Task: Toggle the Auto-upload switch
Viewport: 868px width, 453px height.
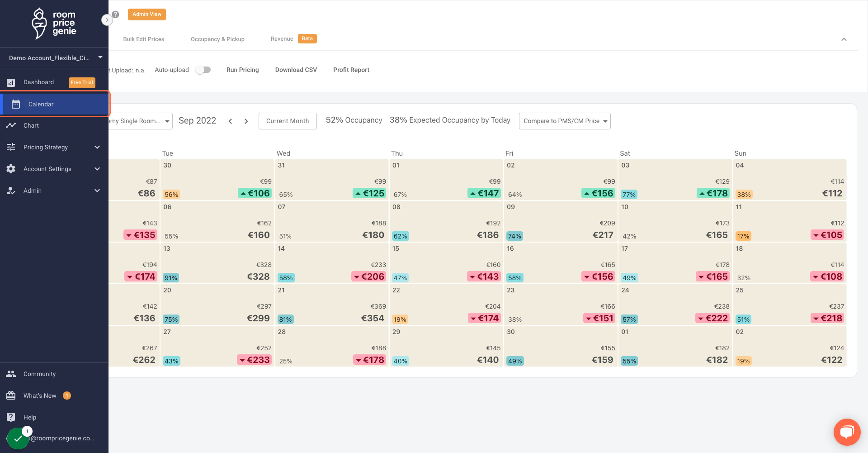Action: coord(203,70)
